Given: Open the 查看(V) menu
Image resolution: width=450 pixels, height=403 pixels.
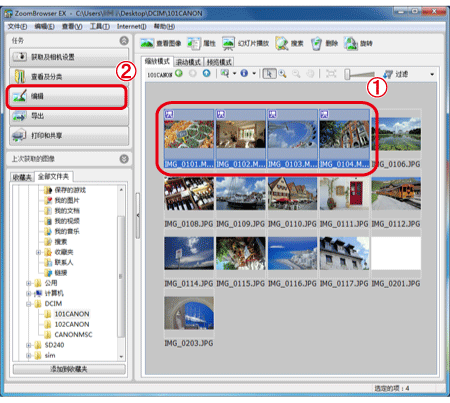Looking at the screenshot, I should 72,26.
